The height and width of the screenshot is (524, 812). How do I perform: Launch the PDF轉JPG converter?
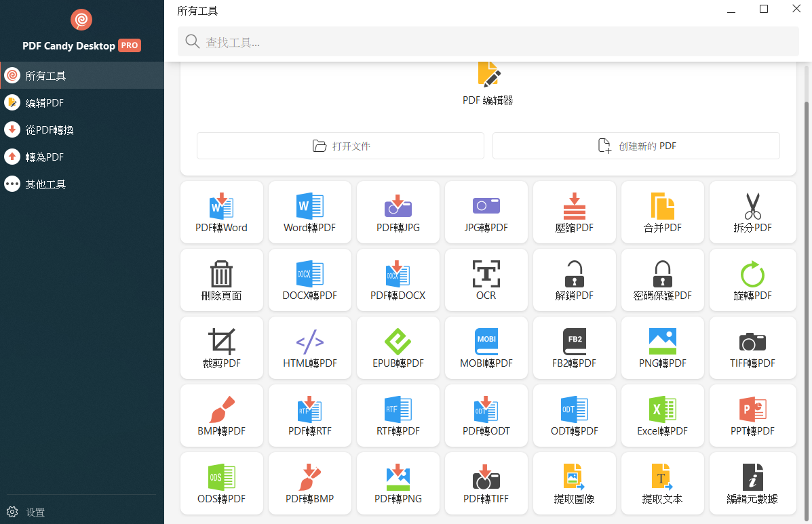398,212
